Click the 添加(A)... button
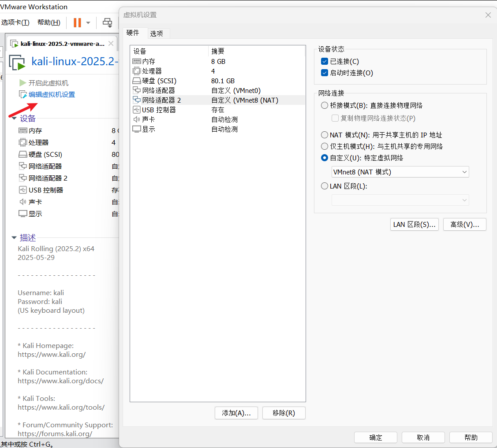The width and height of the screenshot is (497, 448). [236, 413]
